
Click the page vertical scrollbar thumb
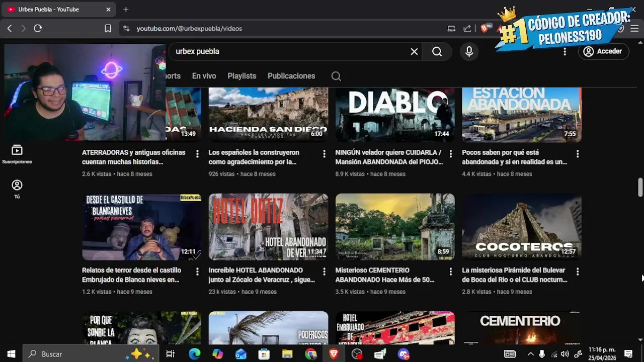[x=640, y=188]
